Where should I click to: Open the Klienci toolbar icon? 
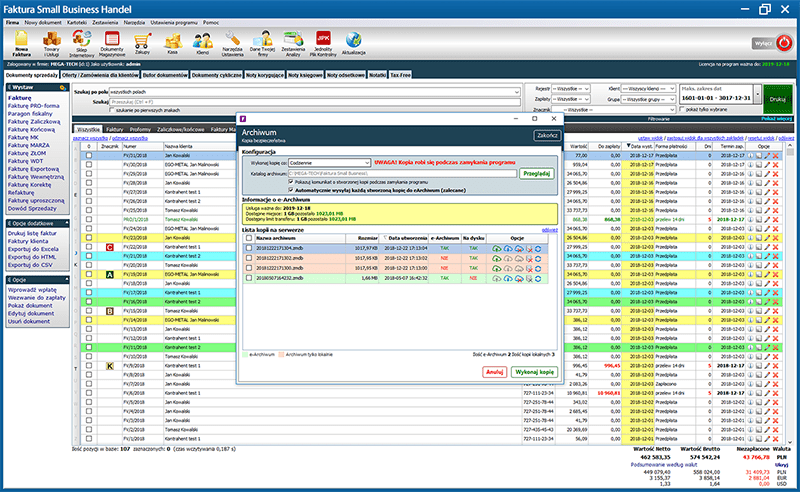[203, 43]
